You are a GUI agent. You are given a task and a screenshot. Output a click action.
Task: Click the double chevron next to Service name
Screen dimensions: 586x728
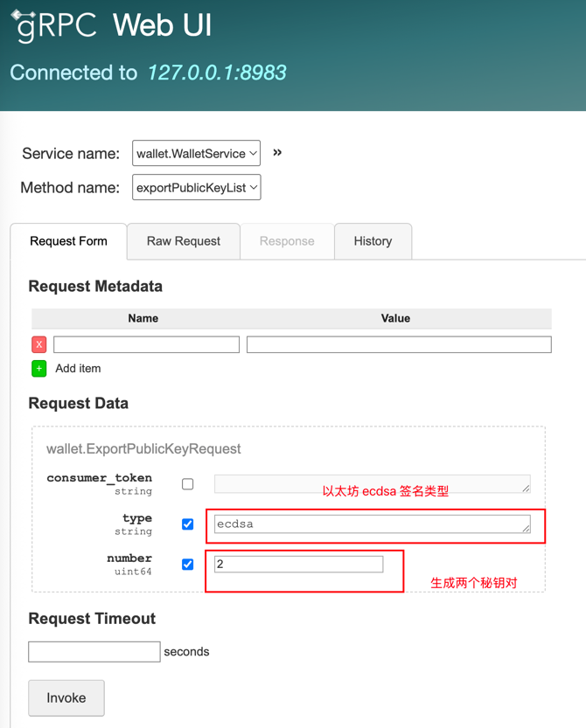(277, 153)
